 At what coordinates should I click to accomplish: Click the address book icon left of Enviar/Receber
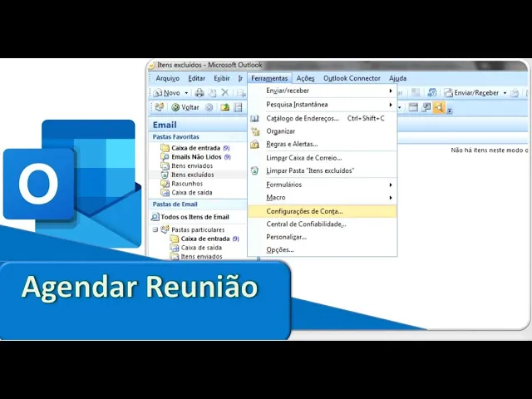click(x=432, y=92)
